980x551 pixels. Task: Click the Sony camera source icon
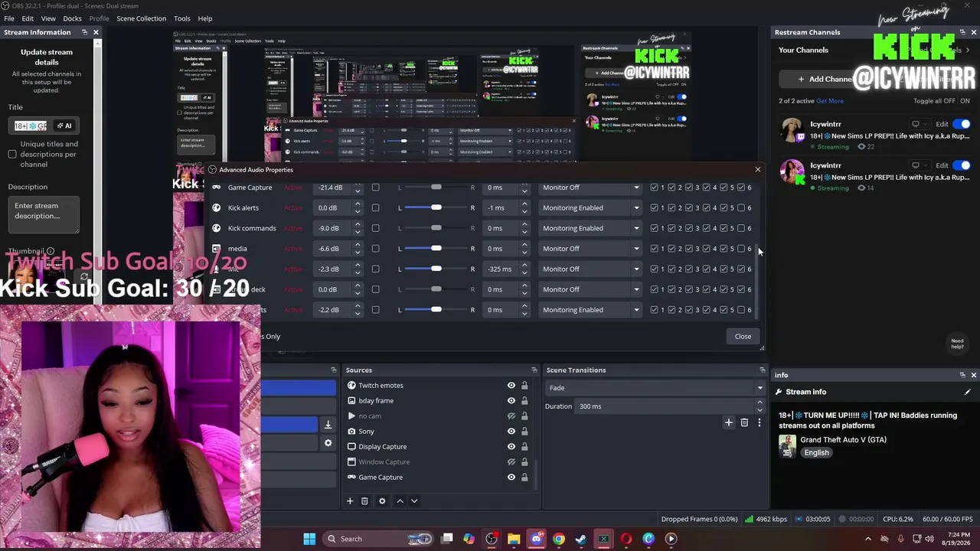351,432
